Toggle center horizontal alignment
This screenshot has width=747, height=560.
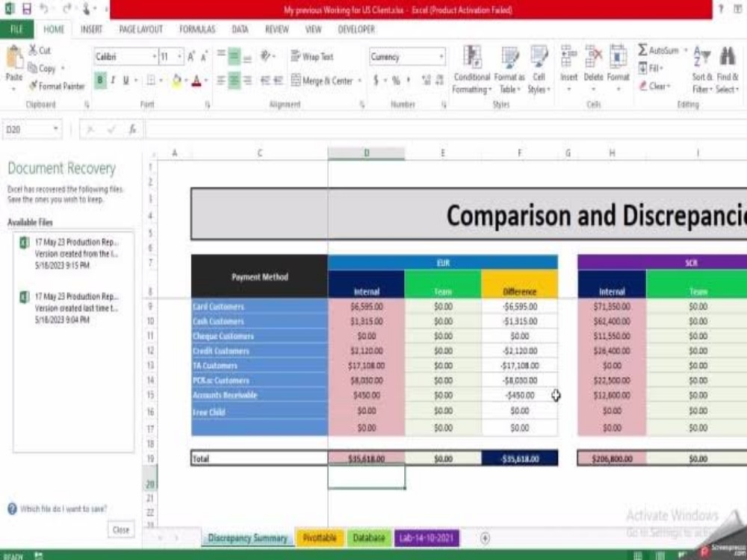tap(234, 81)
